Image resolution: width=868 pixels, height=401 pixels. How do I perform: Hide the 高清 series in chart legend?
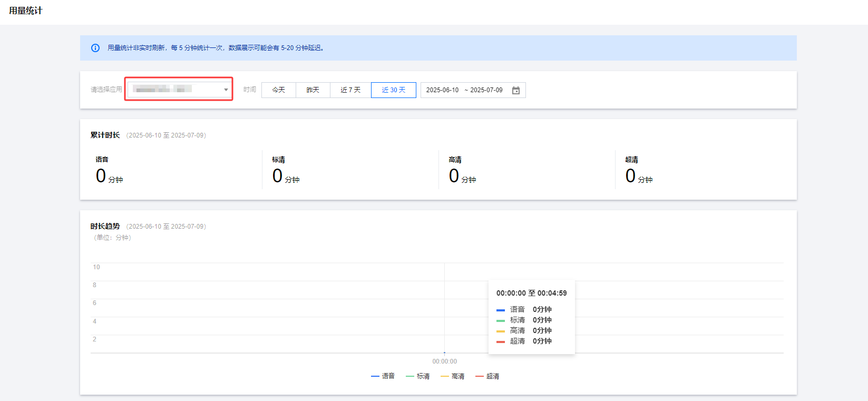tap(453, 376)
